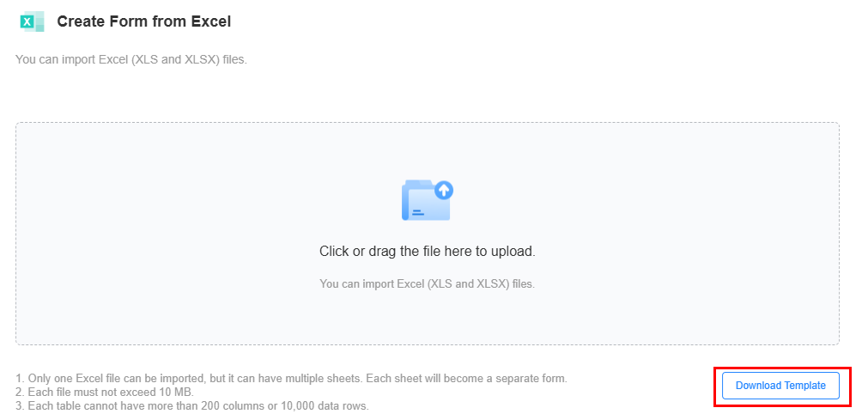The width and height of the screenshot is (868, 420).
Task: Open the file picker via the folder graphic
Action: (x=428, y=200)
